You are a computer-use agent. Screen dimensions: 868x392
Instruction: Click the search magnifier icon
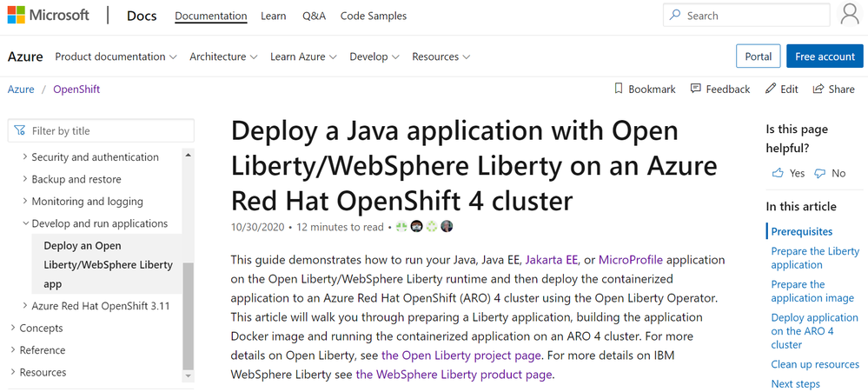(675, 16)
